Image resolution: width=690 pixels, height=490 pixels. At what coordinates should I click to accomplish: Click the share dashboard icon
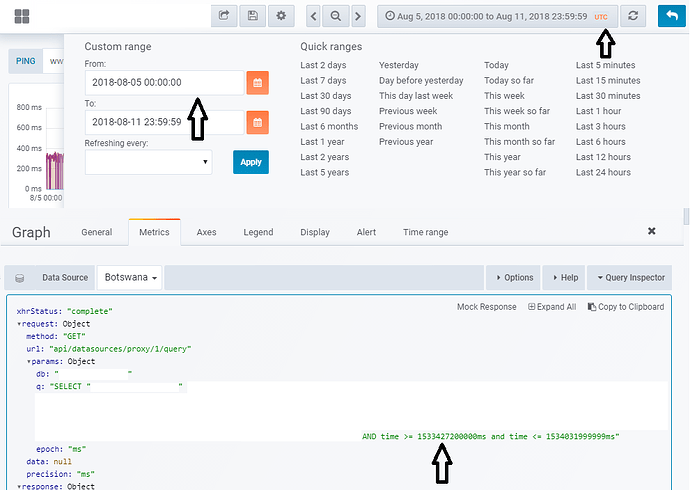[224, 16]
